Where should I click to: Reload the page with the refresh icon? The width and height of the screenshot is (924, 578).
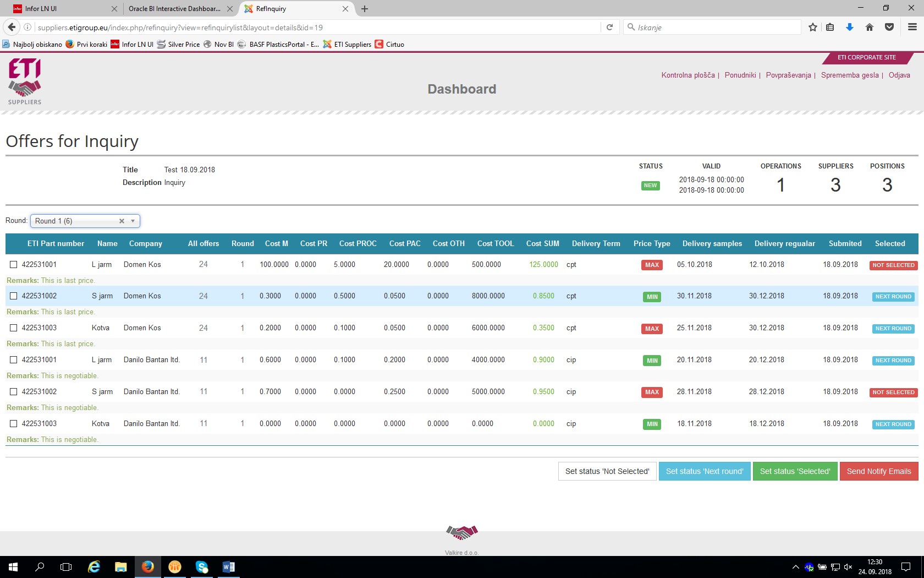coord(609,27)
